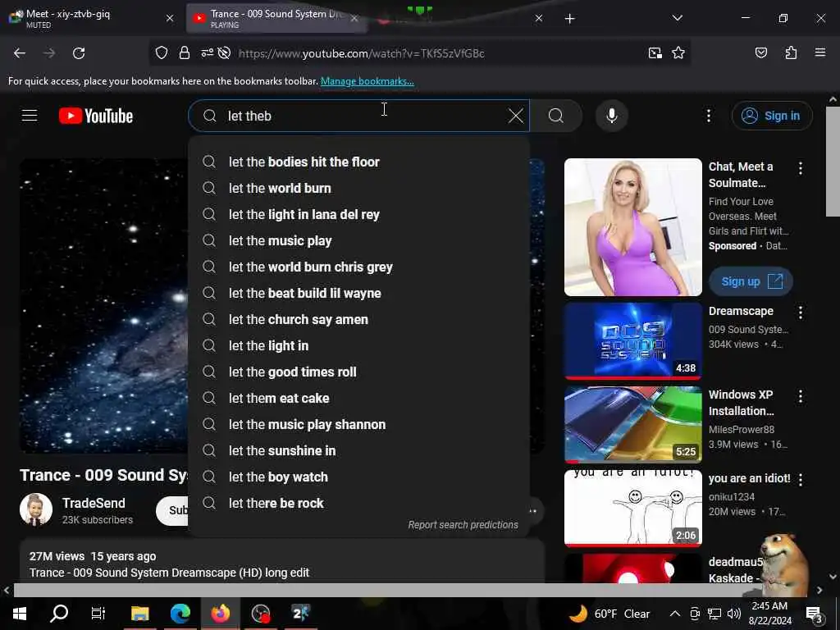
Task: Close the Trance YouTube tab
Action: [354, 18]
